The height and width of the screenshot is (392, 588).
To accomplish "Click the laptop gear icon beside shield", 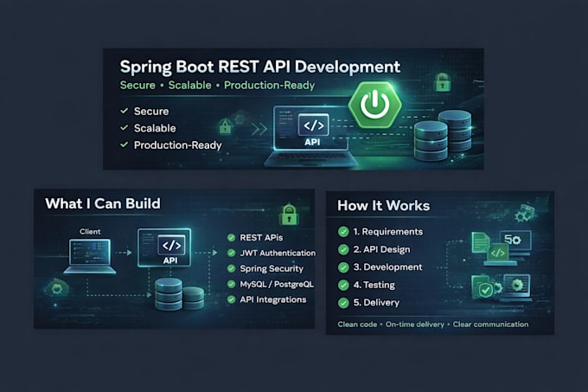I will tap(517, 287).
